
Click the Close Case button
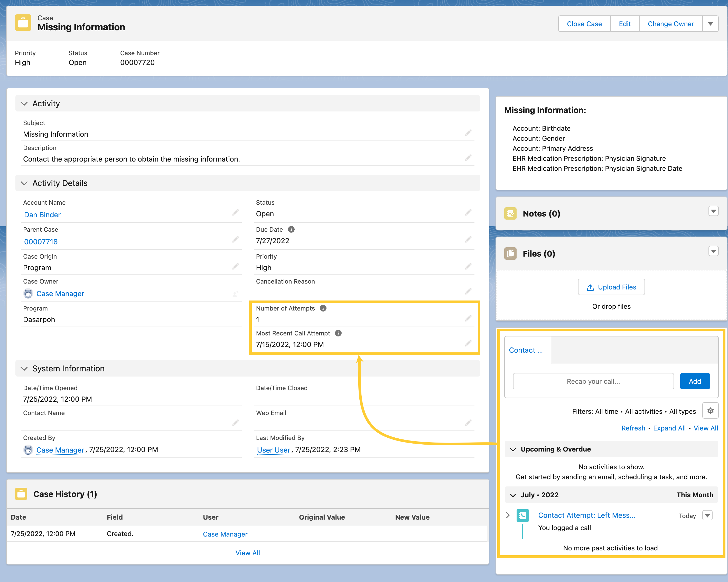pos(584,24)
